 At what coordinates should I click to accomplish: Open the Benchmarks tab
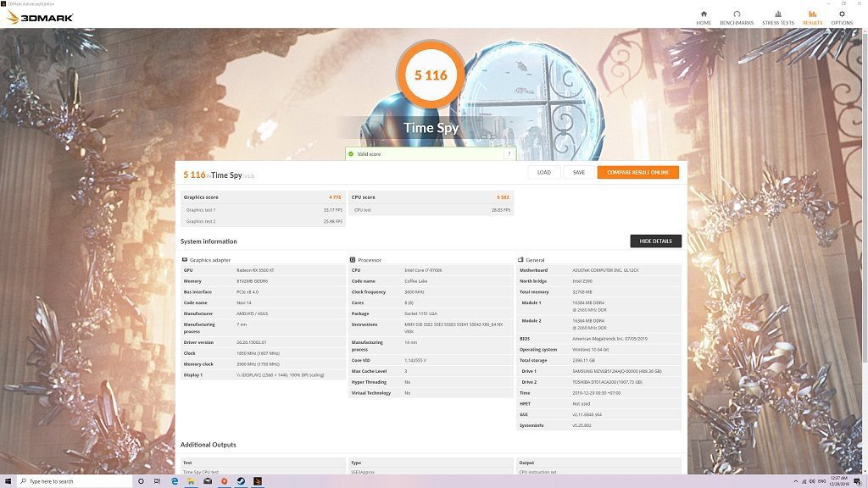737,17
